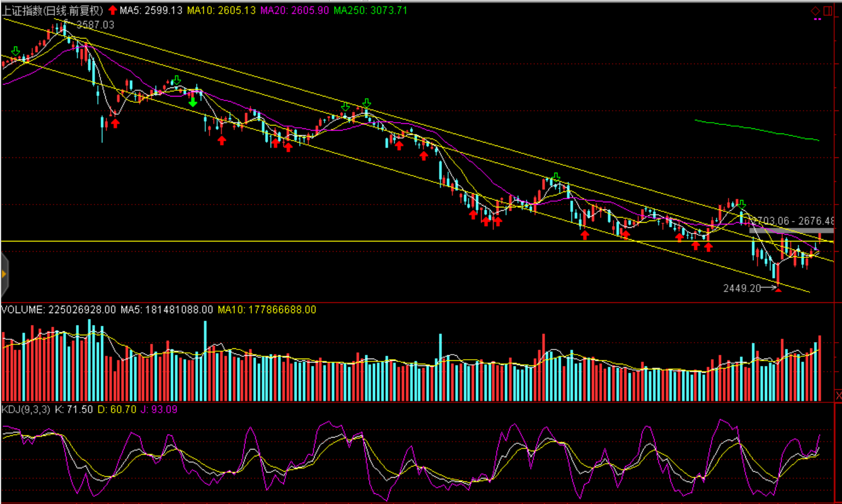The height and width of the screenshot is (504, 842).
Task: Click the VOLUME indicator label
Action: click(59, 310)
